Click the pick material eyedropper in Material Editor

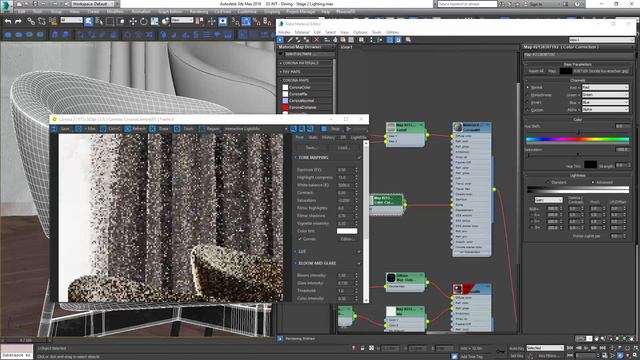[x=290, y=40]
